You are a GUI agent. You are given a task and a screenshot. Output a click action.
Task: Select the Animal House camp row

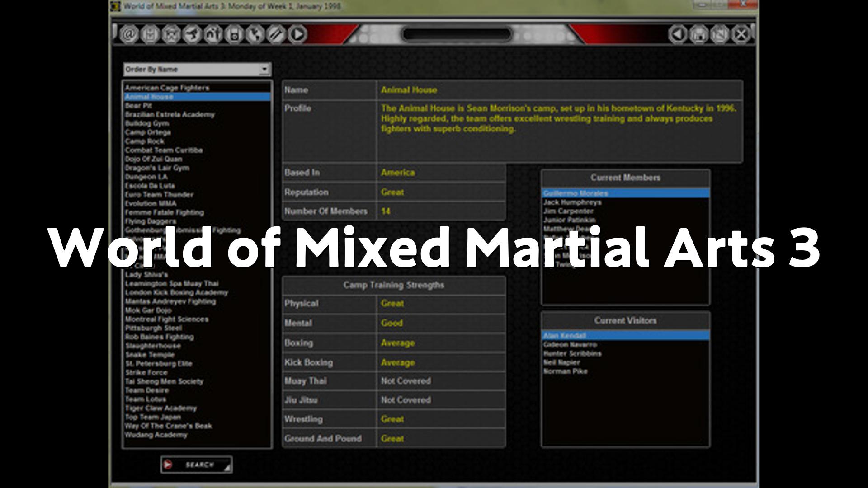point(198,97)
